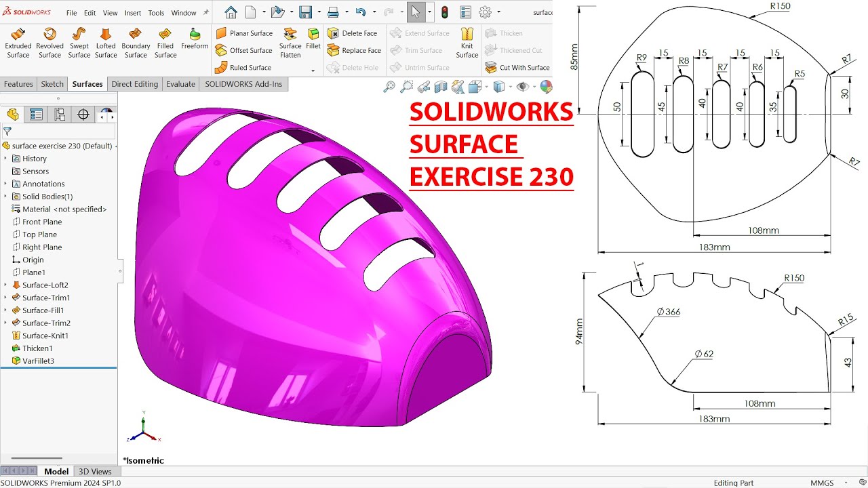The width and height of the screenshot is (868, 488).
Task: Print the current document
Action: 333,12
